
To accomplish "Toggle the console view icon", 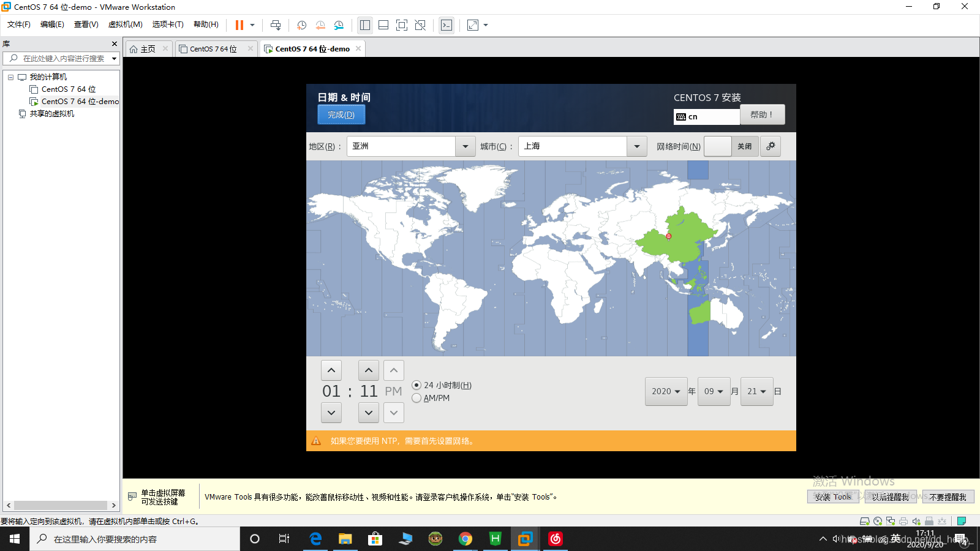I will coord(447,25).
